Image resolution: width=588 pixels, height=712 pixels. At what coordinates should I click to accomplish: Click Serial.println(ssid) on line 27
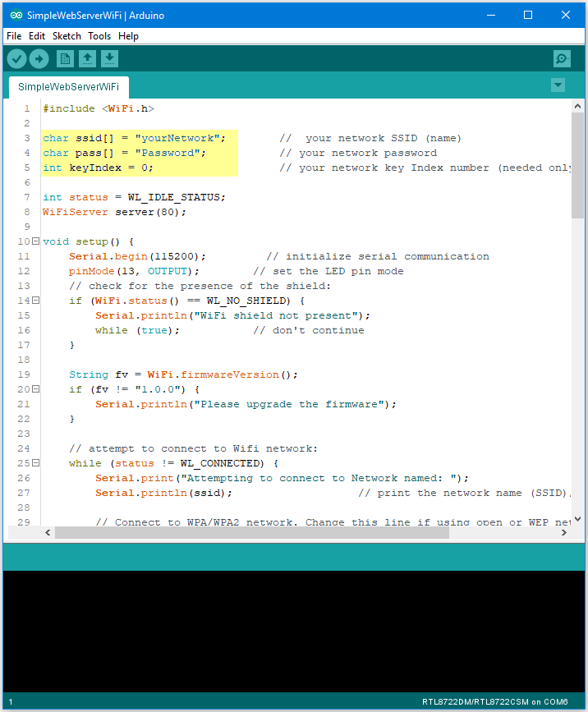coord(160,493)
